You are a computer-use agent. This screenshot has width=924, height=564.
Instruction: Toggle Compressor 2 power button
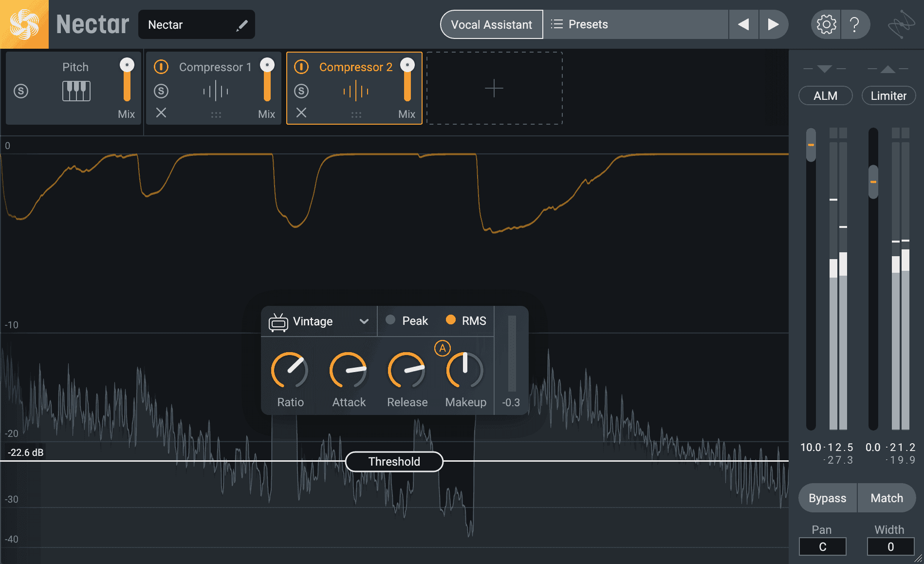pyautogui.click(x=301, y=67)
